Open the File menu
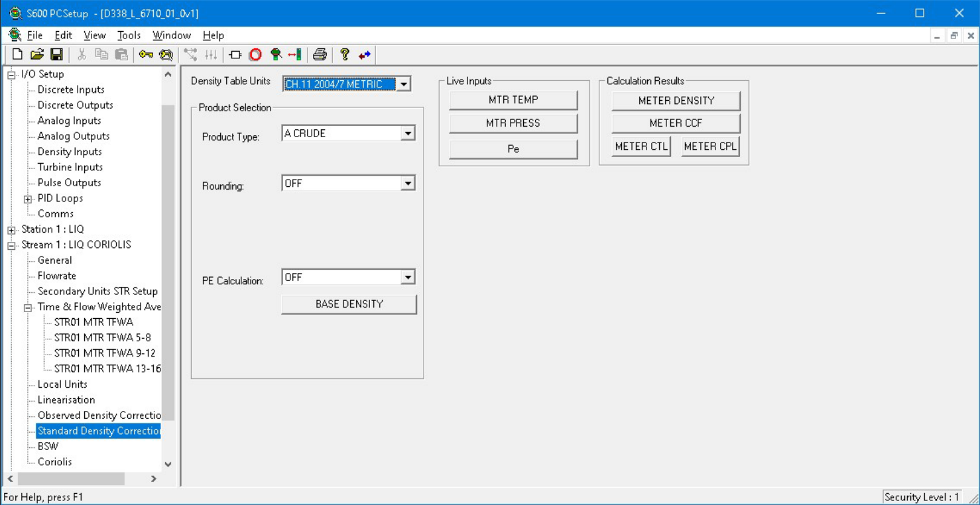 pyautogui.click(x=34, y=35)
